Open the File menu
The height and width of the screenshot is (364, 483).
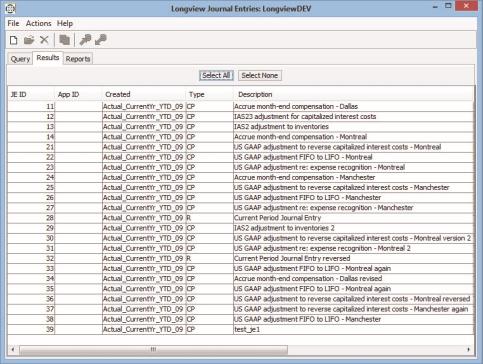(13, 23)
